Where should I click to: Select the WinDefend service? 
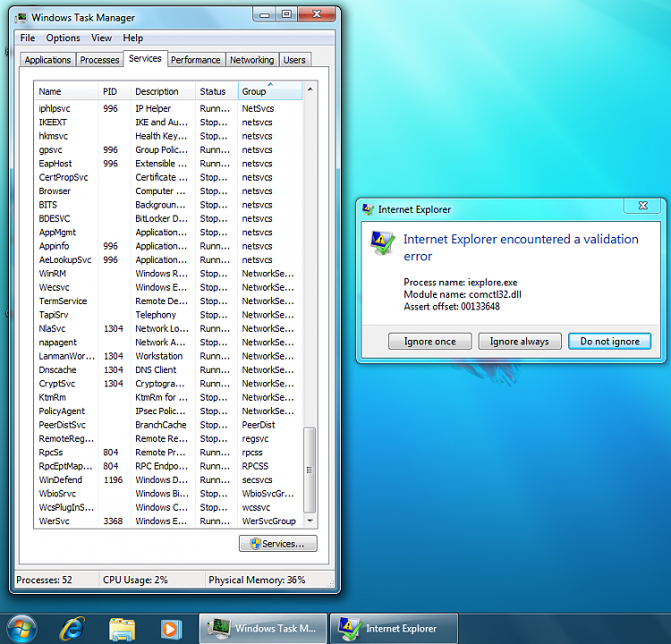pyautogui.click(x=168, y=479)
